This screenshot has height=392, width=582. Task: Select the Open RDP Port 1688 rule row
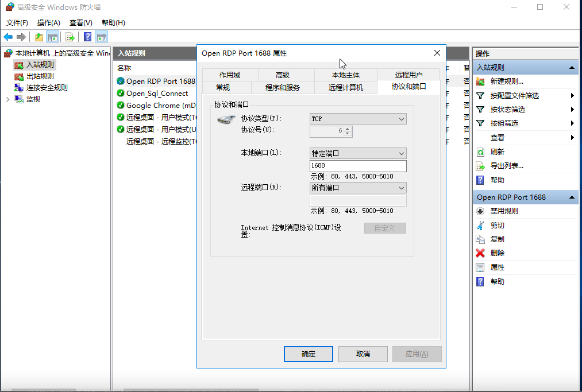click(156, 81)
